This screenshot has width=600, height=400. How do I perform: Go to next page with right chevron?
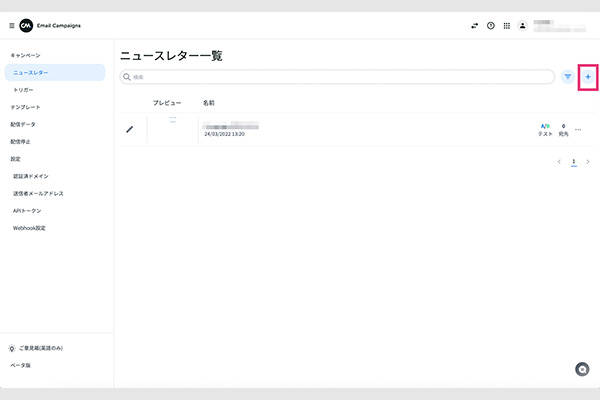tap(588, 161)
